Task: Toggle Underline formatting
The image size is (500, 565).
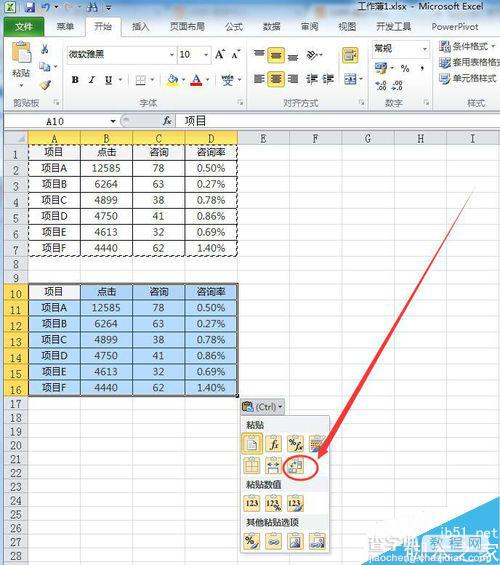Action: 108,80
